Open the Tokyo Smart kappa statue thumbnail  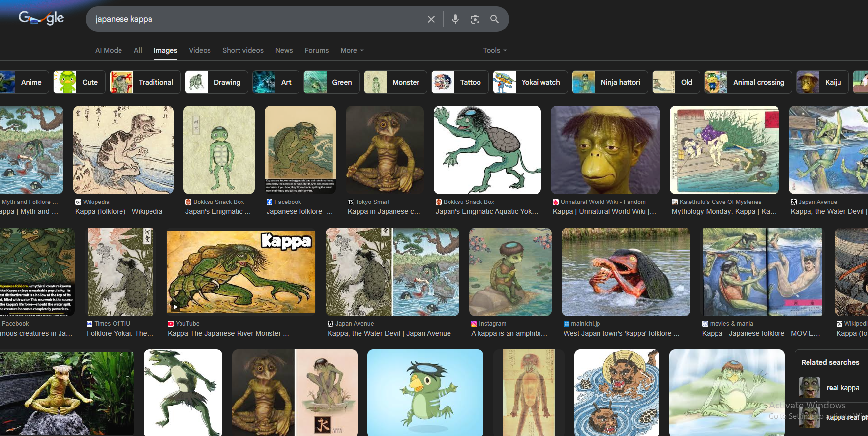click(x=385, y=150)
